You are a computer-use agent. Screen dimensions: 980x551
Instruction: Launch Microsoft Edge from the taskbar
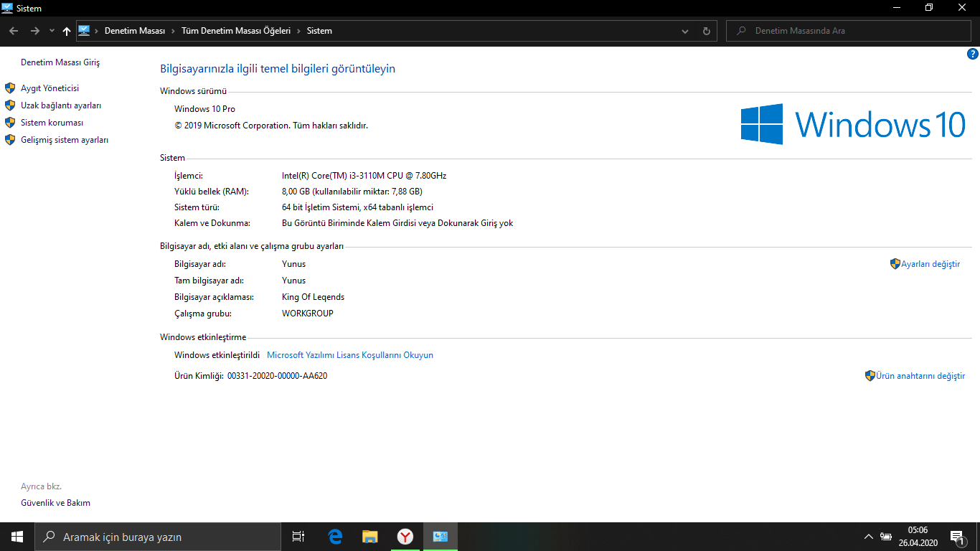(335, 537)
